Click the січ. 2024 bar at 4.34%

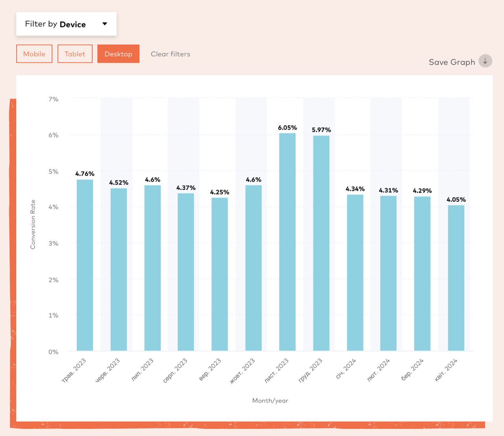point(355,272)
